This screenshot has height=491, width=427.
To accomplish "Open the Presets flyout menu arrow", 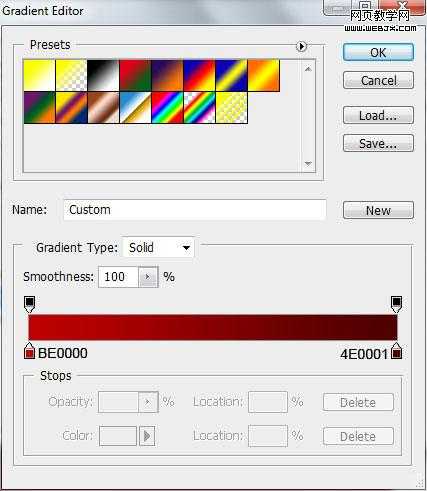I will (x=301, y=46).
